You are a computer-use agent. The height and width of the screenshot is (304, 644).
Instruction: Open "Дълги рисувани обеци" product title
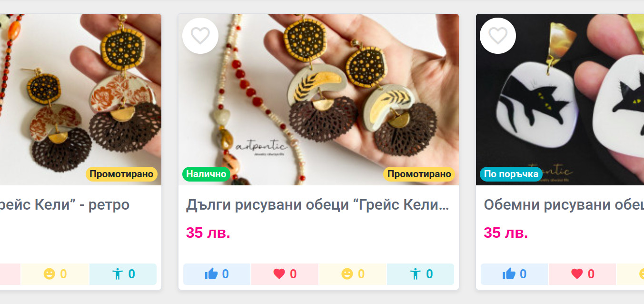(x=317, y=205)
